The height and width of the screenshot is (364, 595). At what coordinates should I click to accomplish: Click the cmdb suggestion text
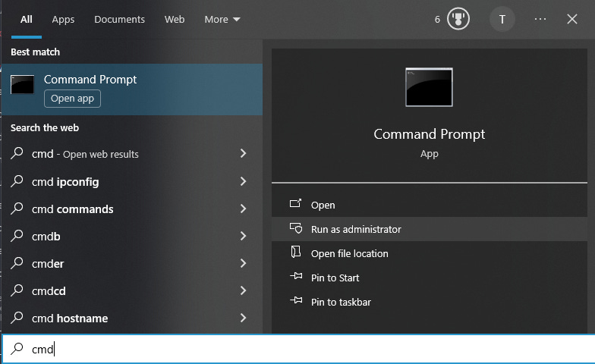coord(46,237)
